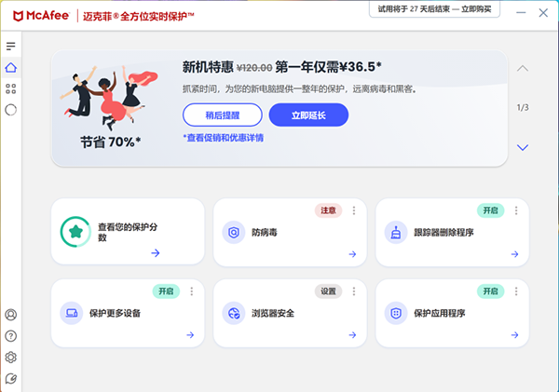This screenshot has height=392, width=559.
Task: Open the hamburger menu in sidebar
Action: coord(11,46)
